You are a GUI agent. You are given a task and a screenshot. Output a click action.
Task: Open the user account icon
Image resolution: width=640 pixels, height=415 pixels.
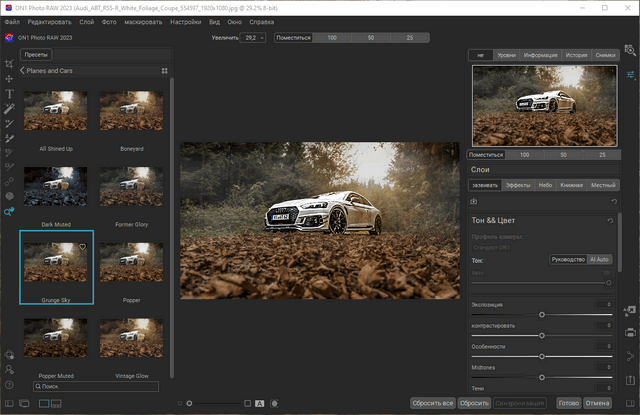tap(9, 369)
